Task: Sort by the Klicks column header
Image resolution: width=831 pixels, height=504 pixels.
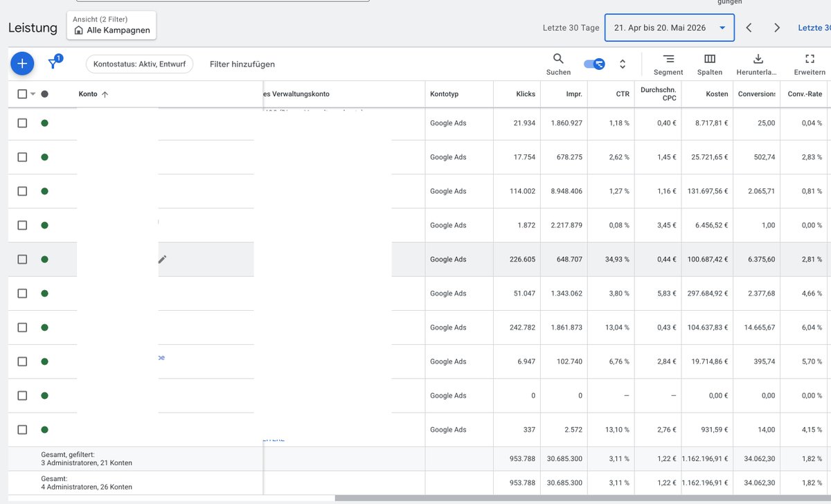Action: [526, 94]
